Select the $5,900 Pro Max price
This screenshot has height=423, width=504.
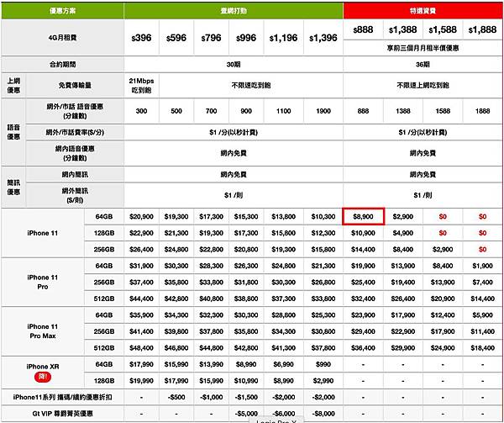[x=482, y=315]
